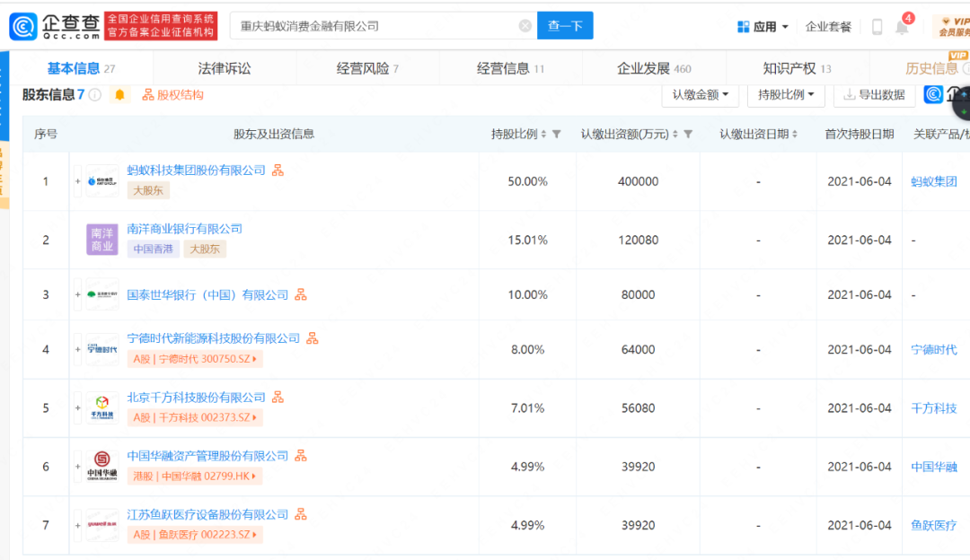Expand row for 北京千方科技股份有限公司
Viewport: 970px width, 560px height.
pyautogui.click(x=77, y=408)
